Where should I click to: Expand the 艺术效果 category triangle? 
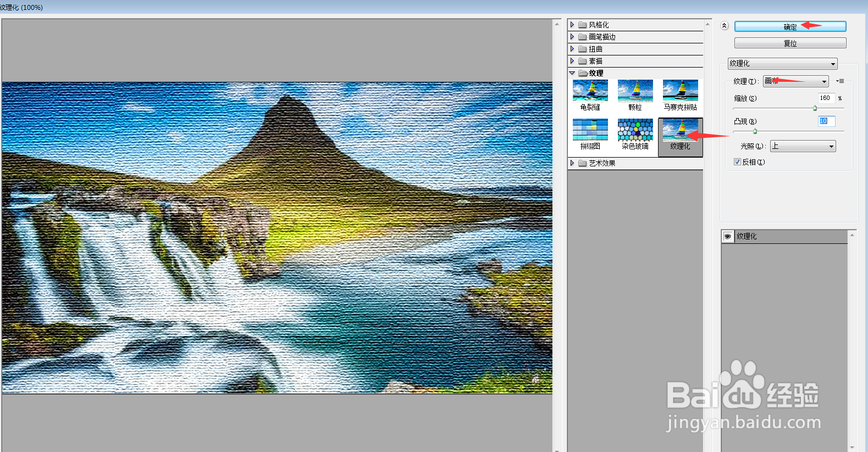572,163
